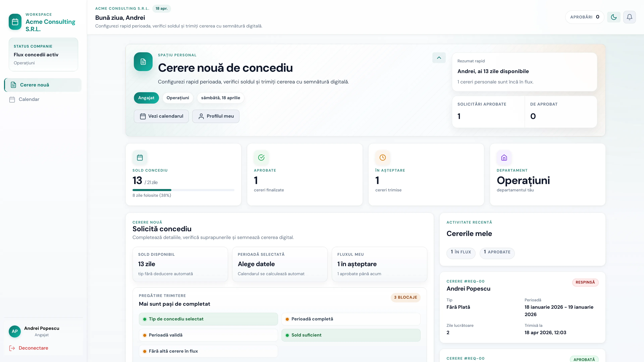Click Perioadă validă checklist item
The height and width of the screenshot is (362, 644).
[208, 335]
